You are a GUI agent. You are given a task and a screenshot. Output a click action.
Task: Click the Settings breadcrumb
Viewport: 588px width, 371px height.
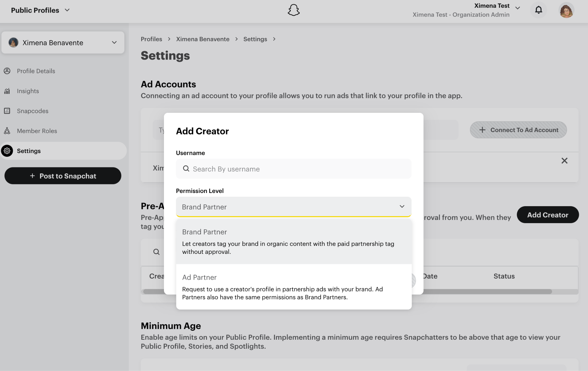[255, 39]
